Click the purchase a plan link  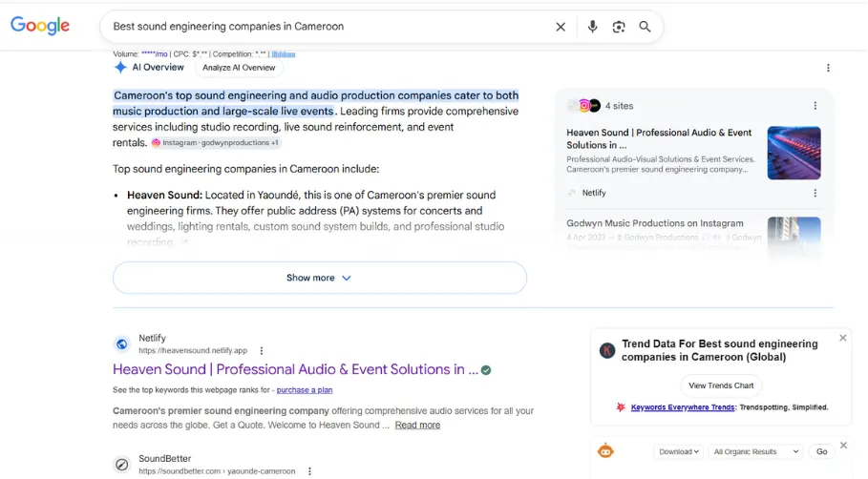coord(305,390)
